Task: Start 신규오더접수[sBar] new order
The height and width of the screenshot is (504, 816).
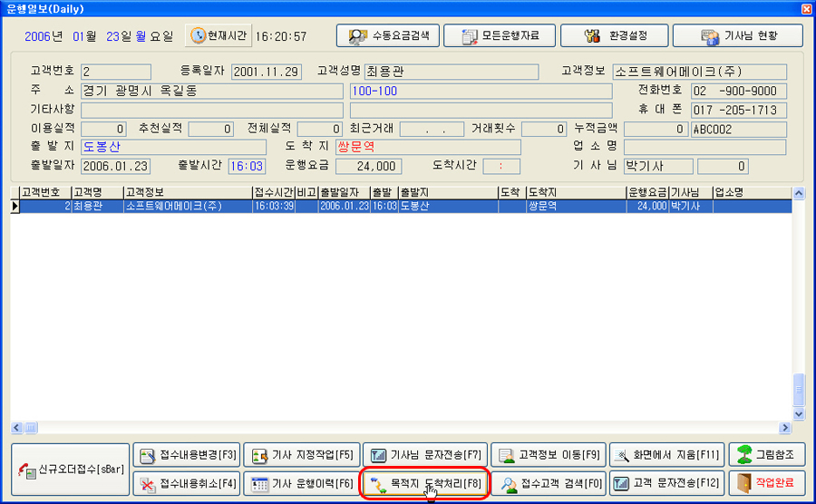Action: 70,470
